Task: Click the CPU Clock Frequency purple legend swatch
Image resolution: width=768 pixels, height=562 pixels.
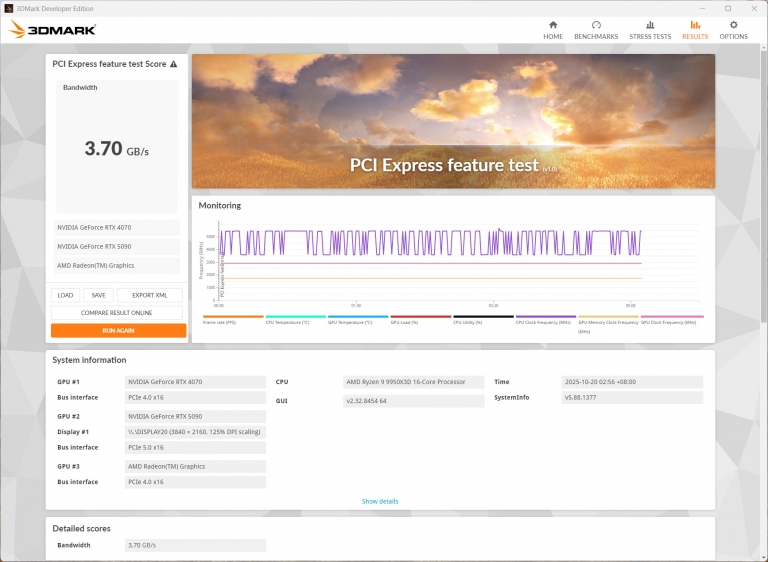Action: click(x=545, y=317)
